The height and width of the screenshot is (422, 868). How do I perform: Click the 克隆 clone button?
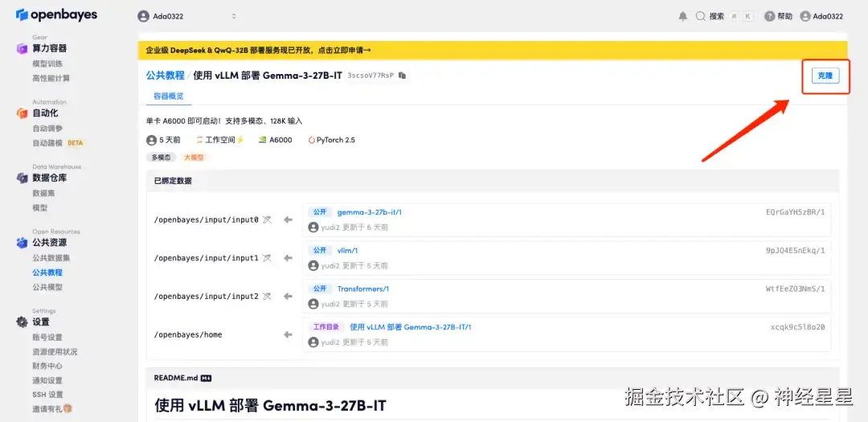pyautogui.click(x=825, y=76)
